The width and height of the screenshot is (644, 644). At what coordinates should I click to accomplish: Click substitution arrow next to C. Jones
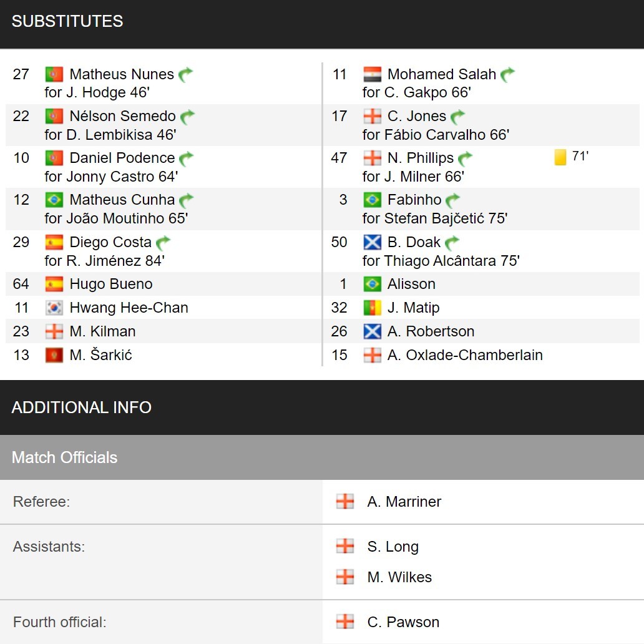point(458,117)
